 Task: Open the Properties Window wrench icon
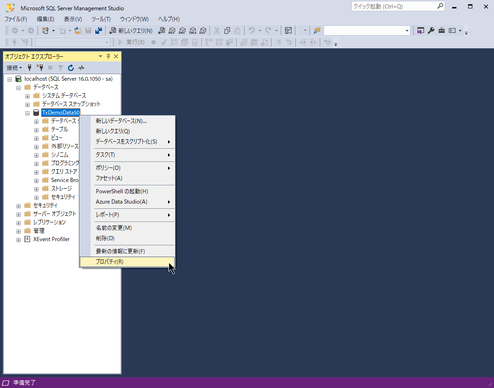[431, 31]
